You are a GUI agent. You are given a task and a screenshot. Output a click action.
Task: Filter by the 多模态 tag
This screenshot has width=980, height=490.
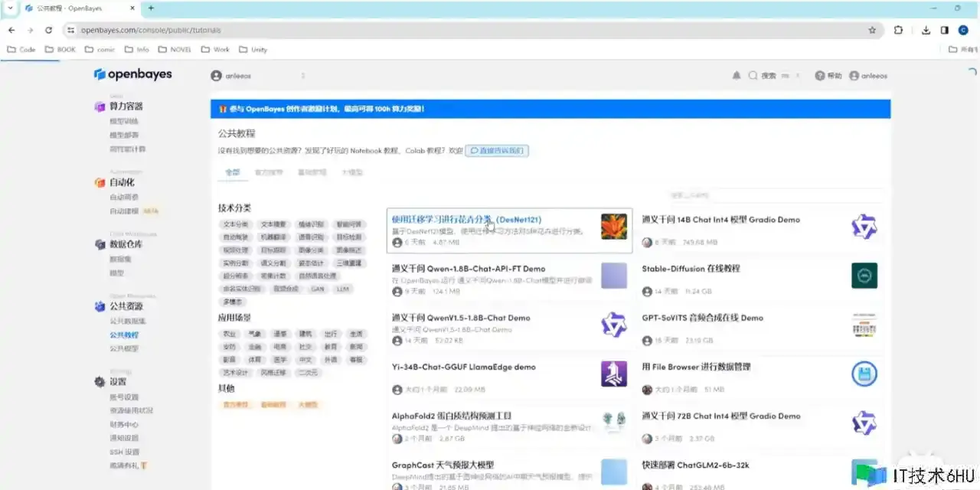tap(233, 302)
